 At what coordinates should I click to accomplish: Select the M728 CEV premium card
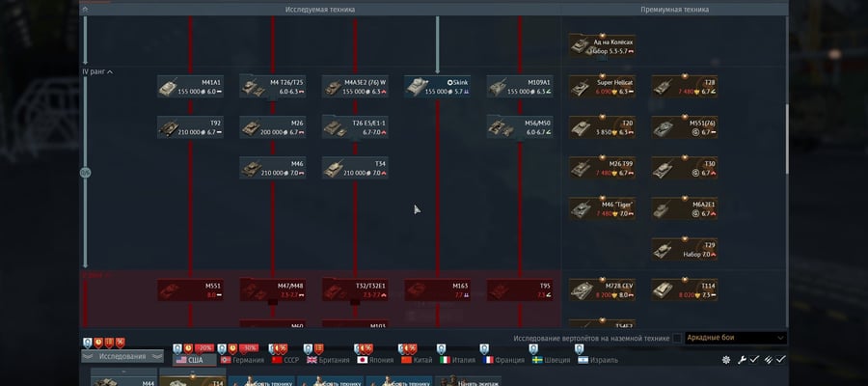pos(602,290)
